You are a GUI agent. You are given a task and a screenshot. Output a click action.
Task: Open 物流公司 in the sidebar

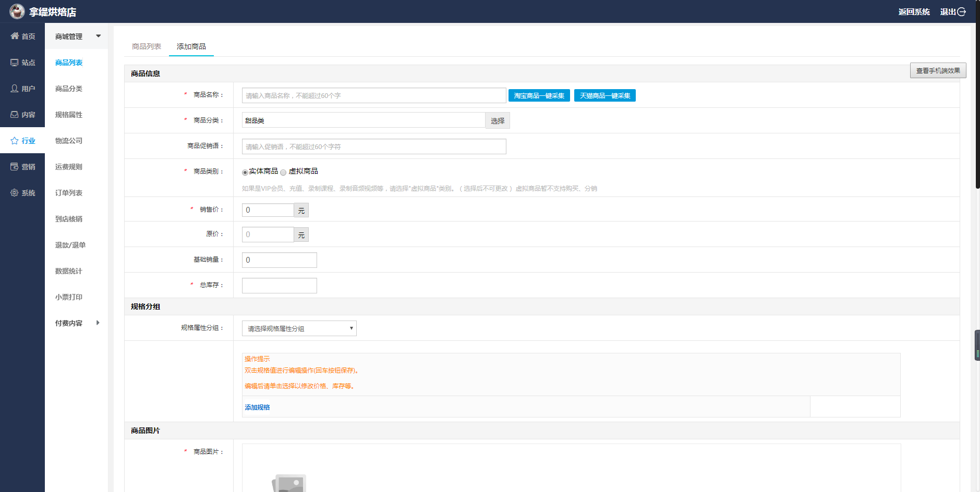click(x=69, y=140)
